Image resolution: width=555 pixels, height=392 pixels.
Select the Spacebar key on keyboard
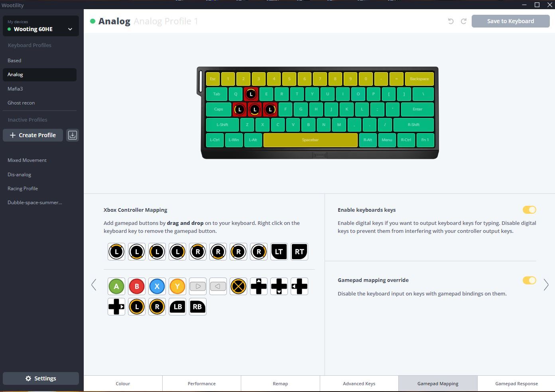[x=310, y=140]
